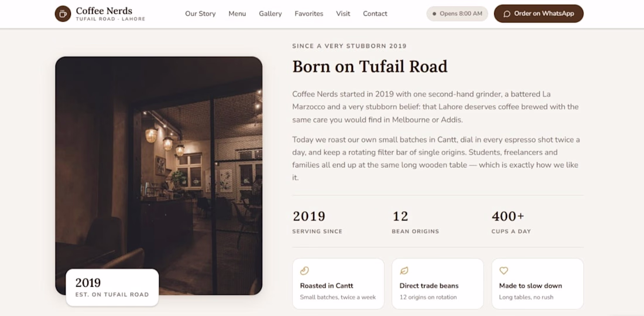The height and width of the screenshot is (316, 644).
Task: Go to the Gallery section
Action: pyautogui.click(x=270, y=13)
